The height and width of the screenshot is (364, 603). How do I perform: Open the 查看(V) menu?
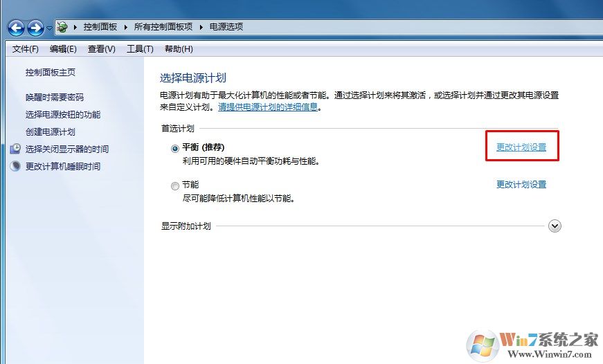click(x=102, y=49)
